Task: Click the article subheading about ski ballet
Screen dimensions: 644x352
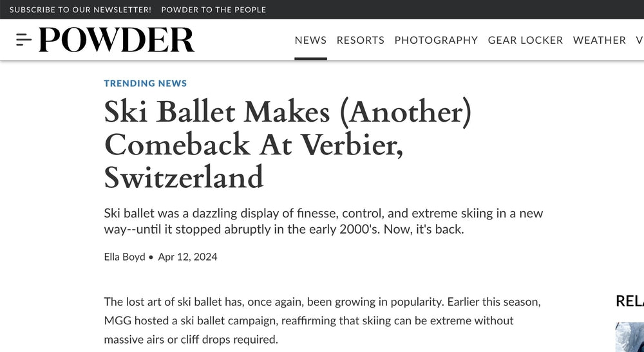Action: coord(323,221)
